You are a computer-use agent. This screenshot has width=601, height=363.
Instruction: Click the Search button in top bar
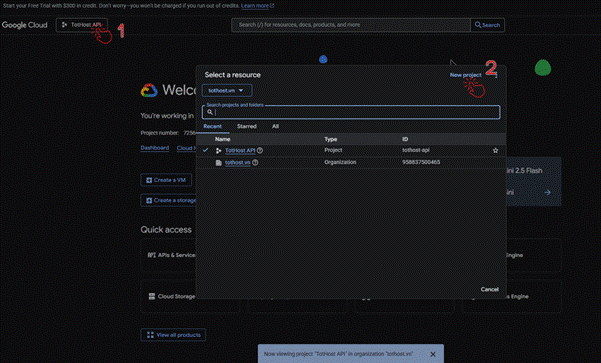[487, 25]
